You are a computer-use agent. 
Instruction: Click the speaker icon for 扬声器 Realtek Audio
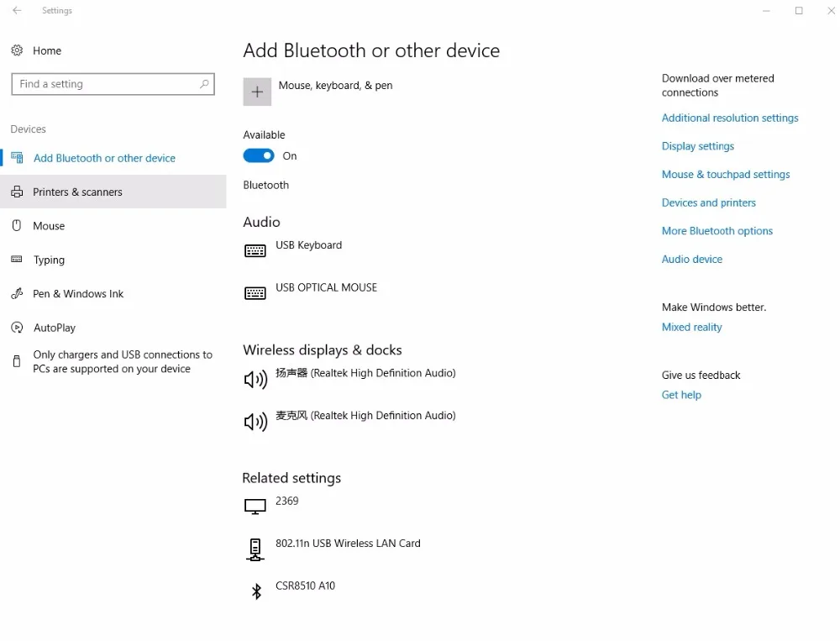coord(255,380)
